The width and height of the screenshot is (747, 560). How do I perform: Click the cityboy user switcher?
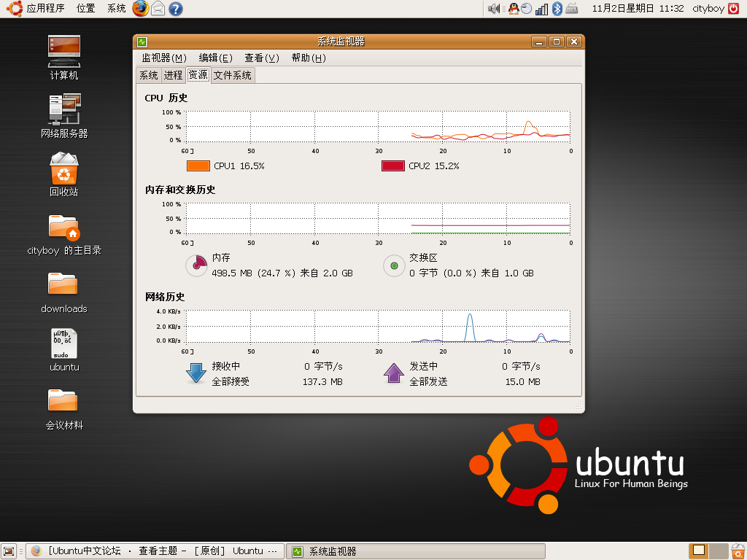708,9
